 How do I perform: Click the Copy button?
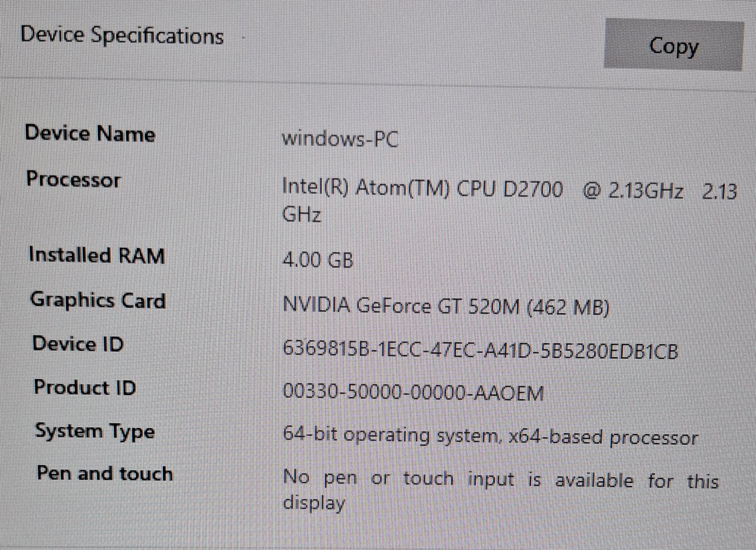673,45
